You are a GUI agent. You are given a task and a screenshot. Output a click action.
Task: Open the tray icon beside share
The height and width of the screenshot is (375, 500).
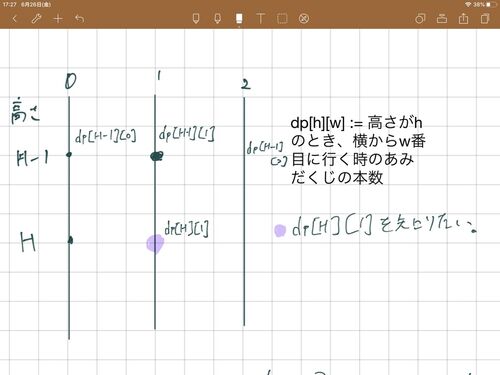coord(442,19)
